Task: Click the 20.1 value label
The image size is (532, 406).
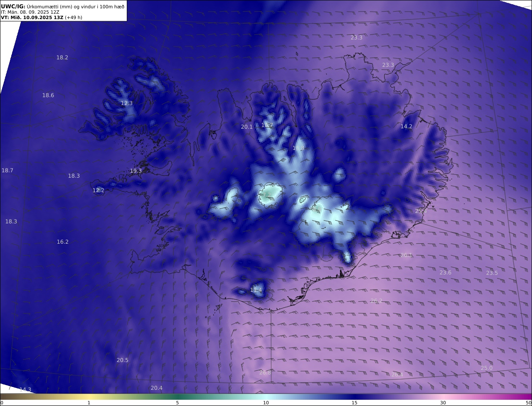Action: coord(247,127)
